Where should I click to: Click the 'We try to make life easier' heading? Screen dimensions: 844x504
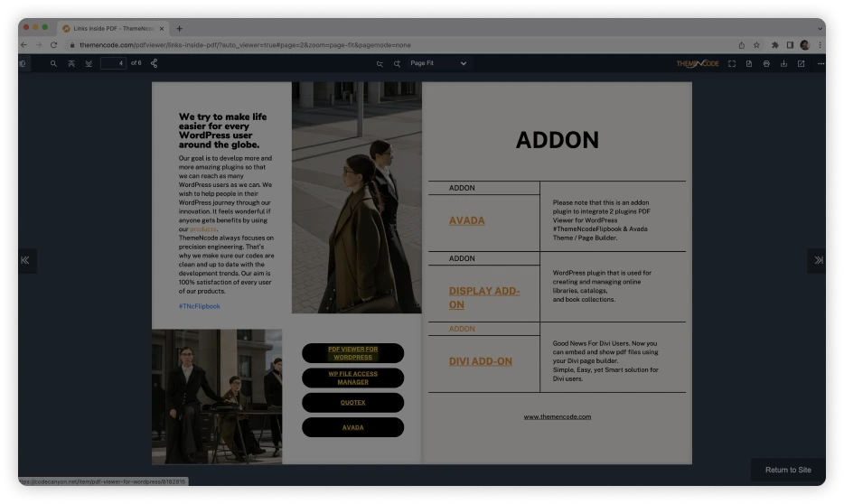pyautogui.click(x=223, y=131)
